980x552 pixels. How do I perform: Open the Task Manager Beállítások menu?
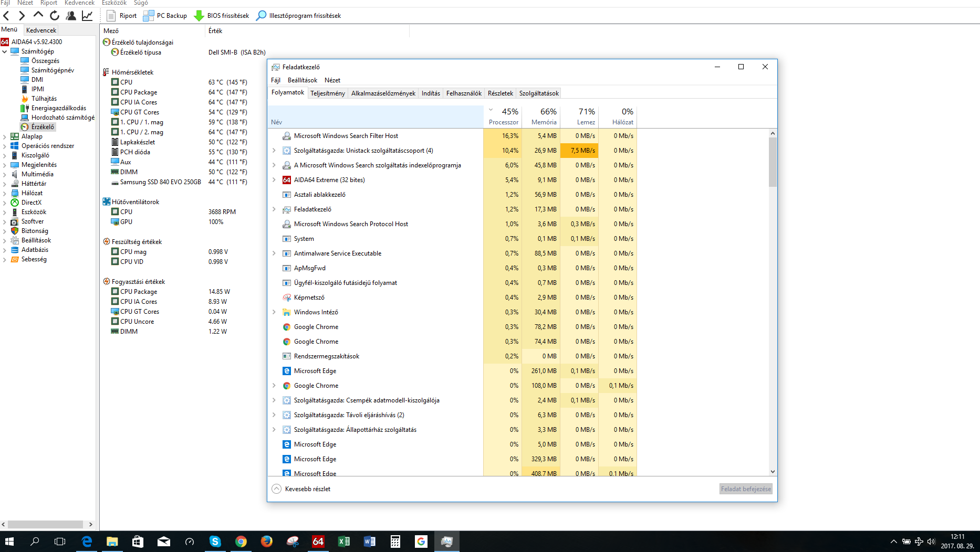click(303, 80)
